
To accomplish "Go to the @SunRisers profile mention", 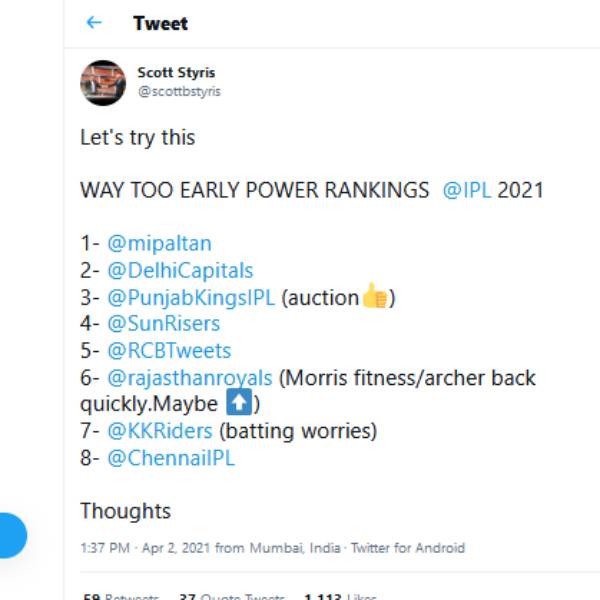I will [163, 324].
